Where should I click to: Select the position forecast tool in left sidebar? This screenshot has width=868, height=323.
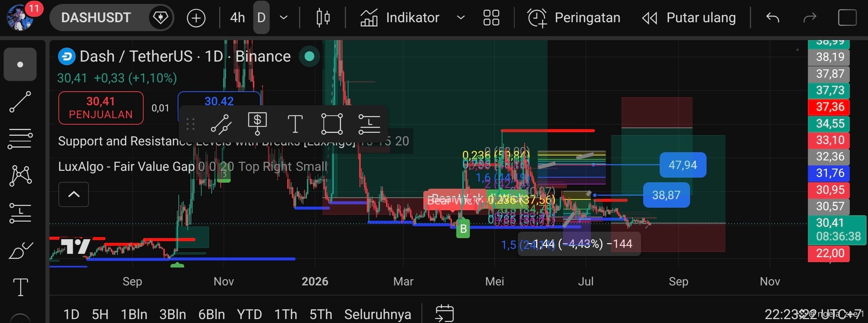point(20,213)
